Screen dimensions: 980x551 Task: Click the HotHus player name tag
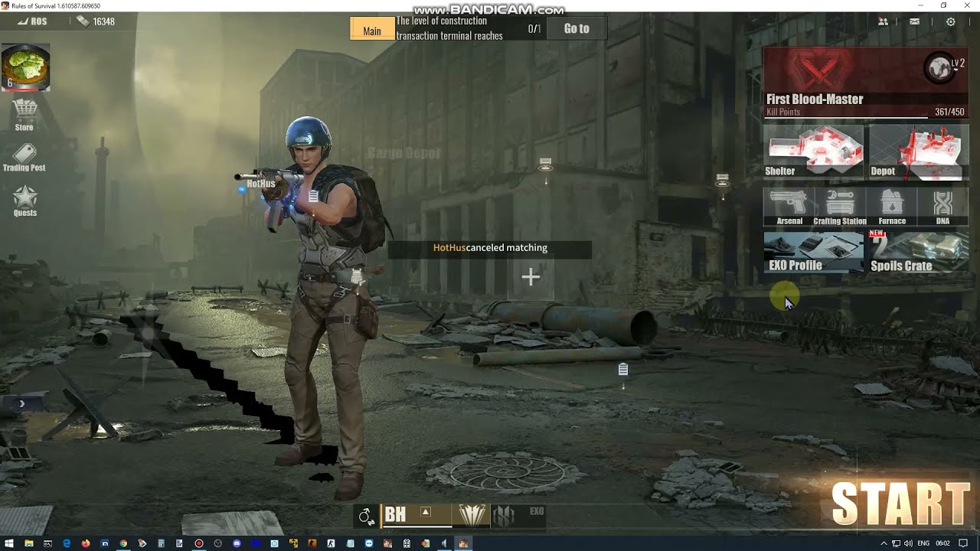[x=260, y=184]
